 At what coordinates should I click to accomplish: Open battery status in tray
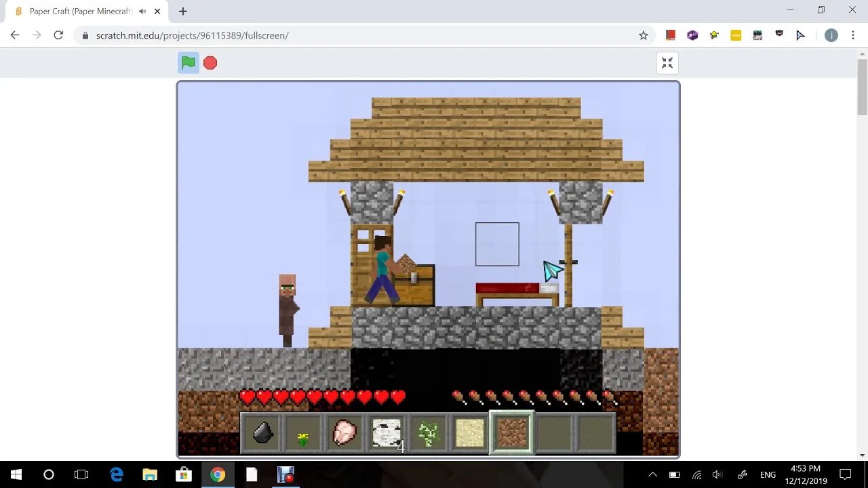click(x=674, y=474)
